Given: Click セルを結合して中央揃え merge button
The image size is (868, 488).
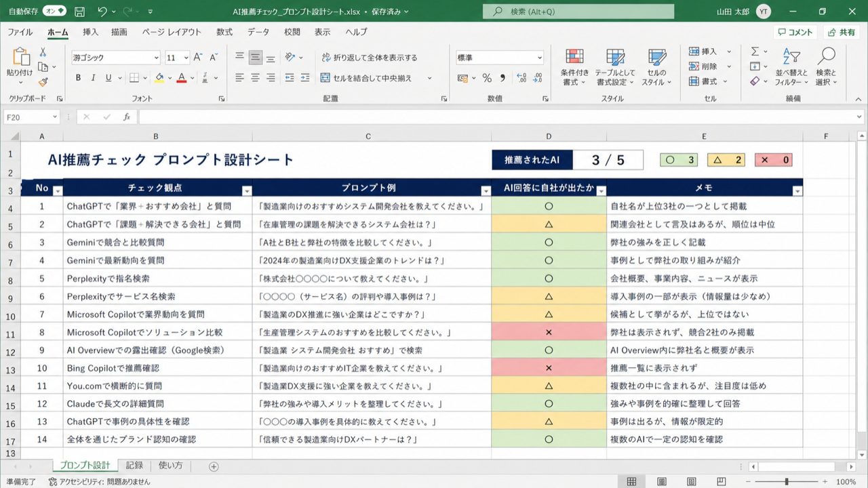Looking at the screenshot, I should (366, 78).
